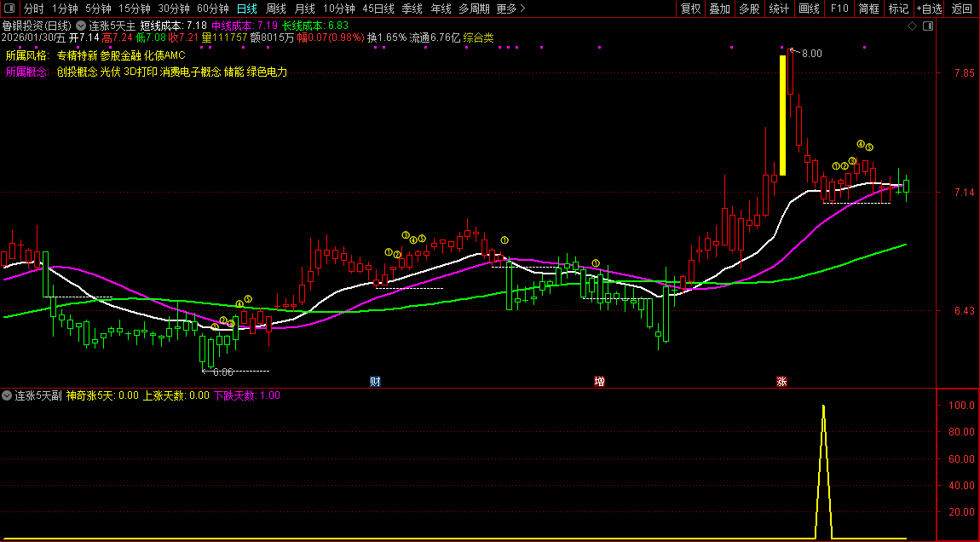Add stock with +自选 button
Image resolution: width=980 pixels, height=542 pixels.
coord(930,9)
